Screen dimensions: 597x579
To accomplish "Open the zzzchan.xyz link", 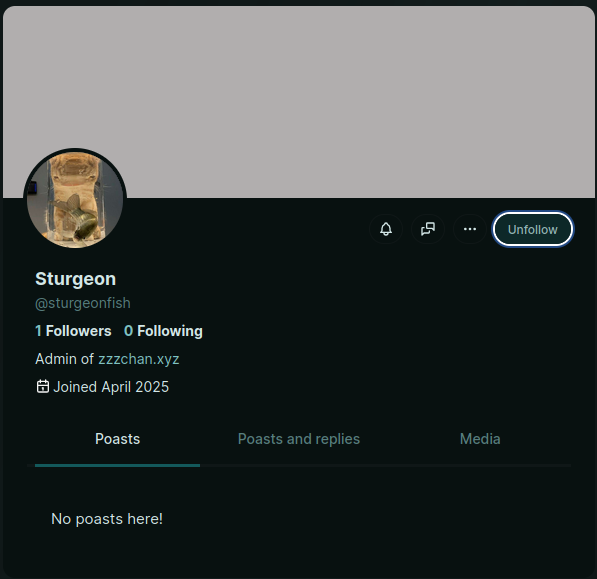I will (139, 359).
